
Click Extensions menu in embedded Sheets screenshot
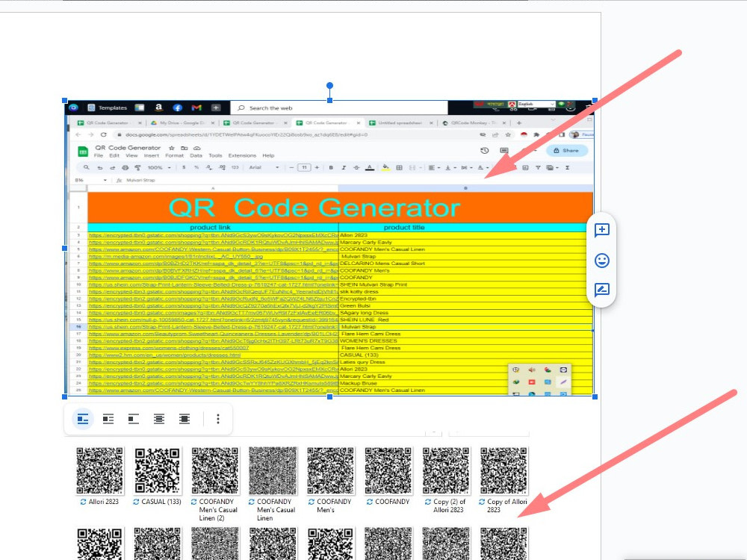coord(242,156)
